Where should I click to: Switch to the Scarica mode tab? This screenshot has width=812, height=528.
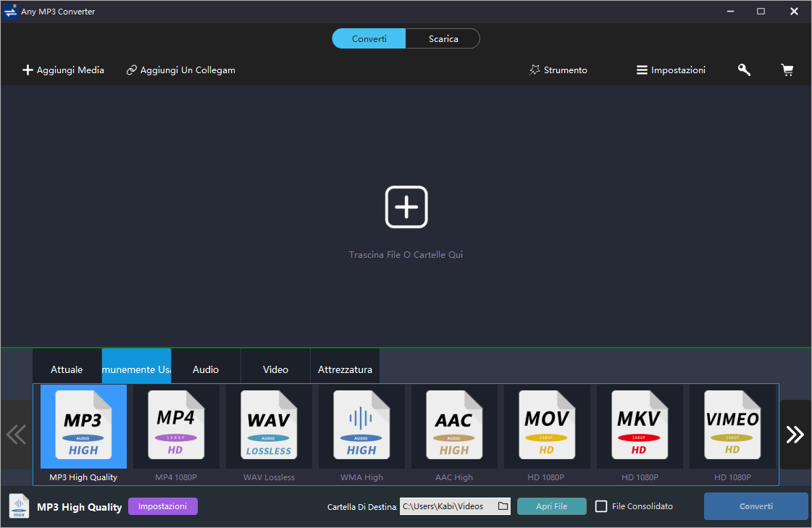tap(443, 39)
